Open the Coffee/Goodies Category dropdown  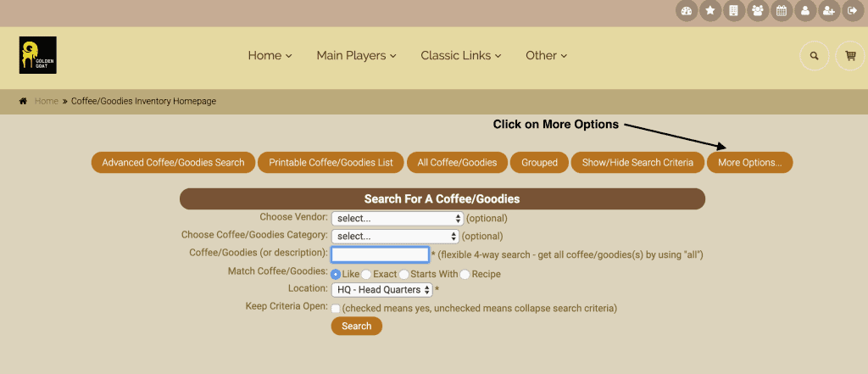click(395, 236)
